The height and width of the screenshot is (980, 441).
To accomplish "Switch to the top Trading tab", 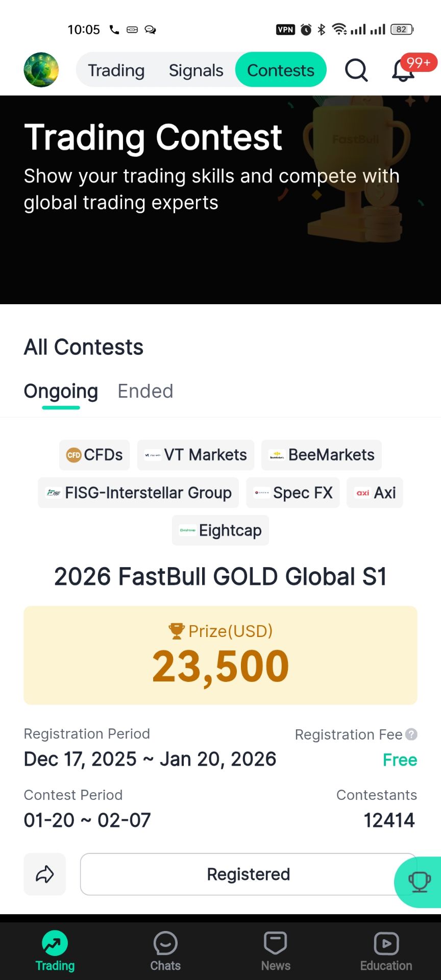I will coord(116,70).
